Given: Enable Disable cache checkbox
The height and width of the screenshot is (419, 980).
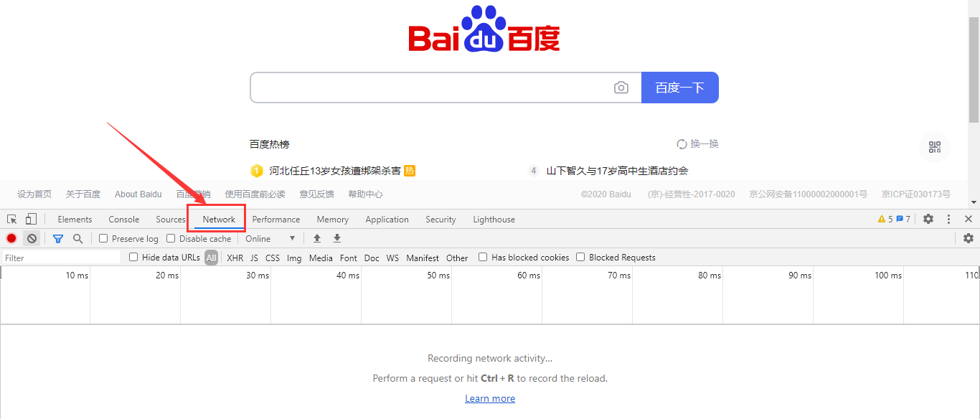Looking at the screenshot, I should click(171, 238).
